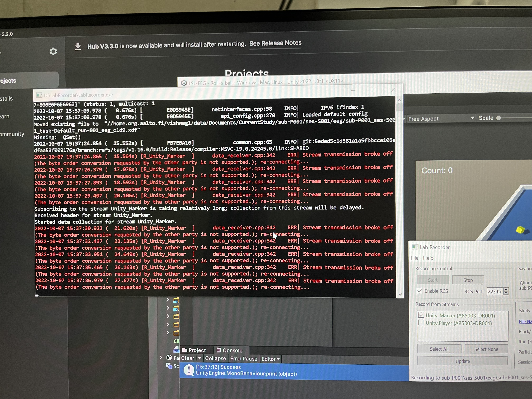Uncheck the Unity_Marker stream
This screenshot has width=532, height=399.
click(421, 315)
